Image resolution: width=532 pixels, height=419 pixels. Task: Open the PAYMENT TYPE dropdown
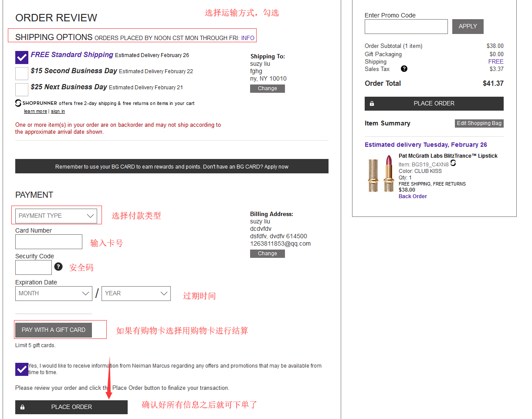click(56, 216)
